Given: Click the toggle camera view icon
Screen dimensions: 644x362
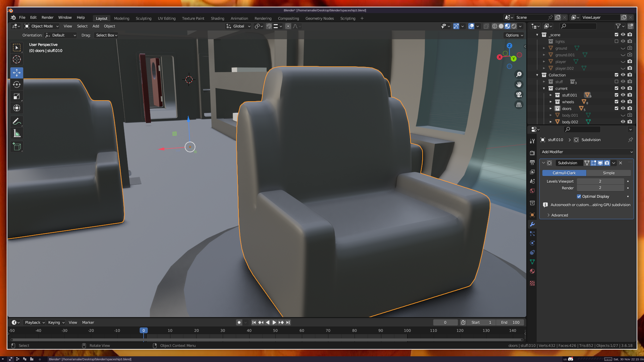Looking at the screenshot, I should 519,95.
